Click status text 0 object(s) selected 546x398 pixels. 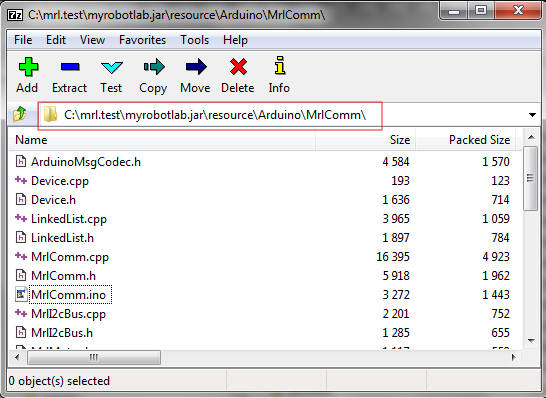[59, 381]
